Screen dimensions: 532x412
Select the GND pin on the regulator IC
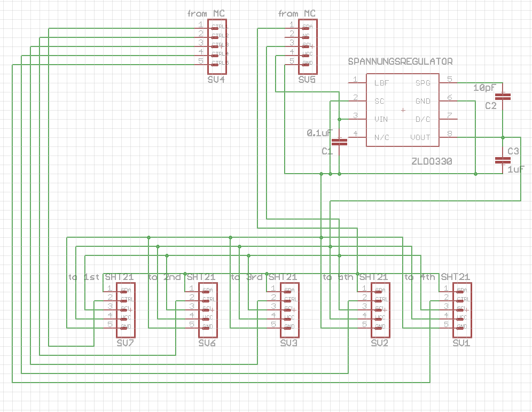[423, 101]
